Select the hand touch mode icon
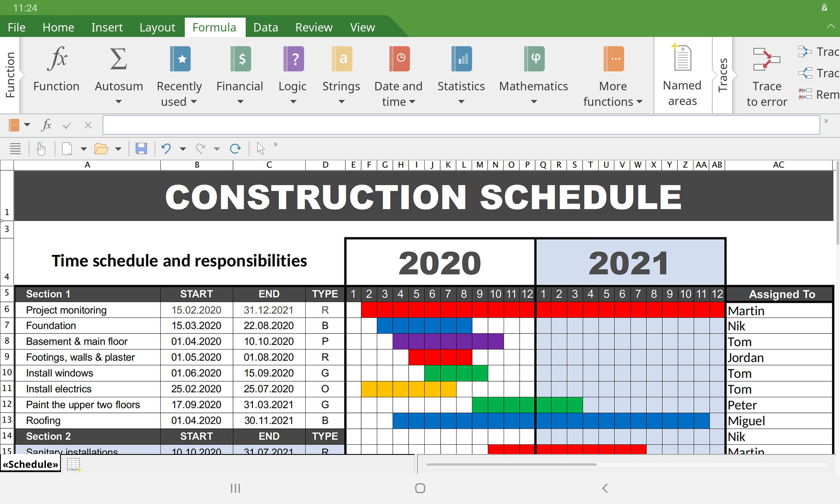Viewport: 840px width, 504px height. coord(41,148)
